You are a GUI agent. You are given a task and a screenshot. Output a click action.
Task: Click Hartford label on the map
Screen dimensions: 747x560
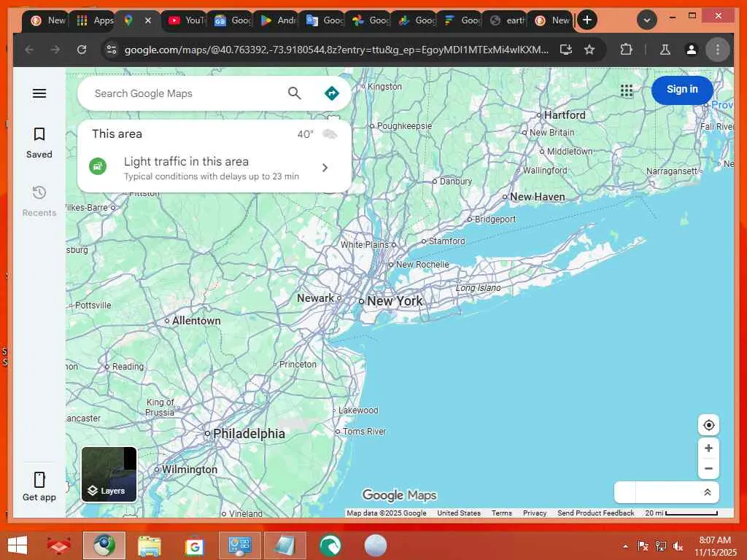pyautogui.click(x=565, y=114)
